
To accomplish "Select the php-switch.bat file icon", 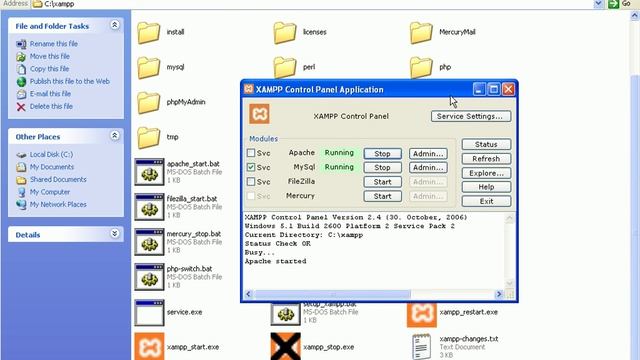I will [149, 277].
